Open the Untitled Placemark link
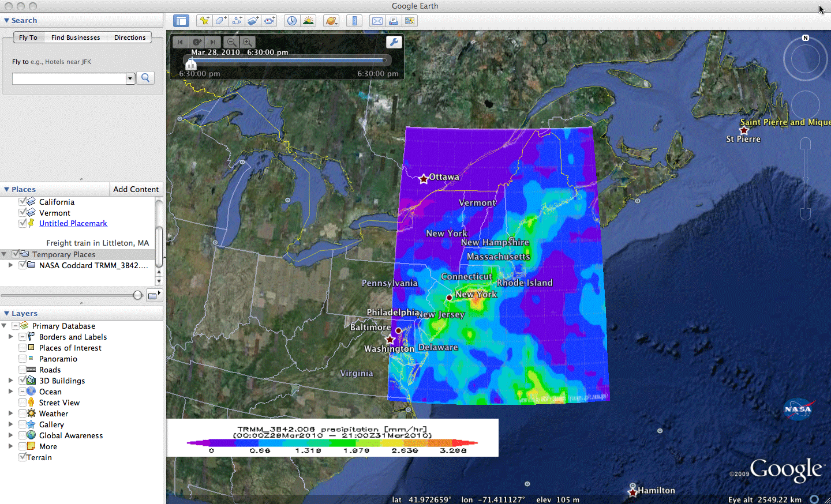 click(x=73, y=223)
